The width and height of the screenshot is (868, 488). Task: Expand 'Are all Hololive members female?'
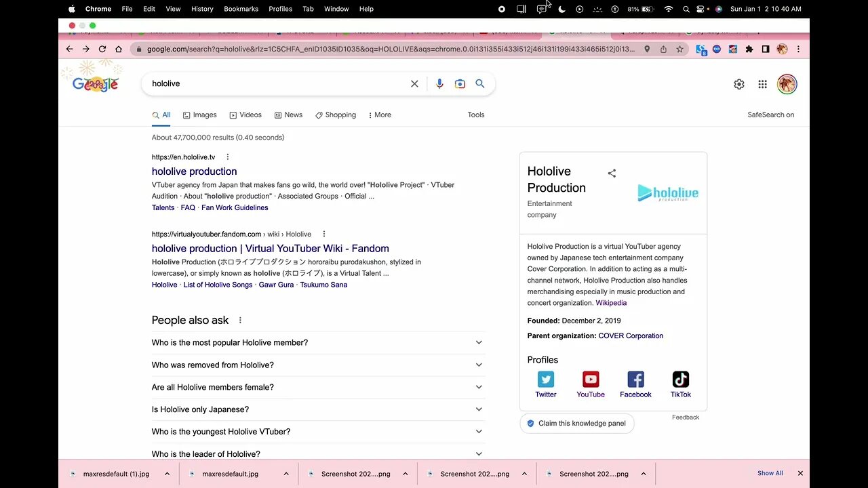point(317,387)
